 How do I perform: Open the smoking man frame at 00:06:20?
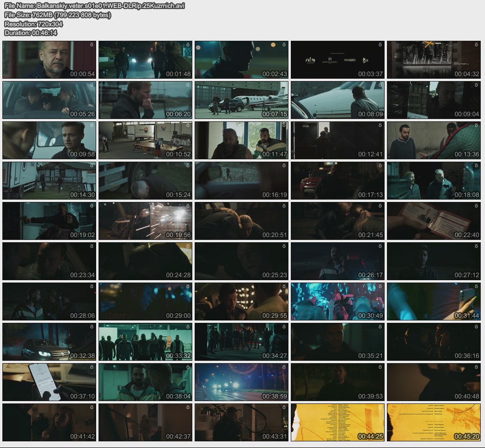[145, 100]
